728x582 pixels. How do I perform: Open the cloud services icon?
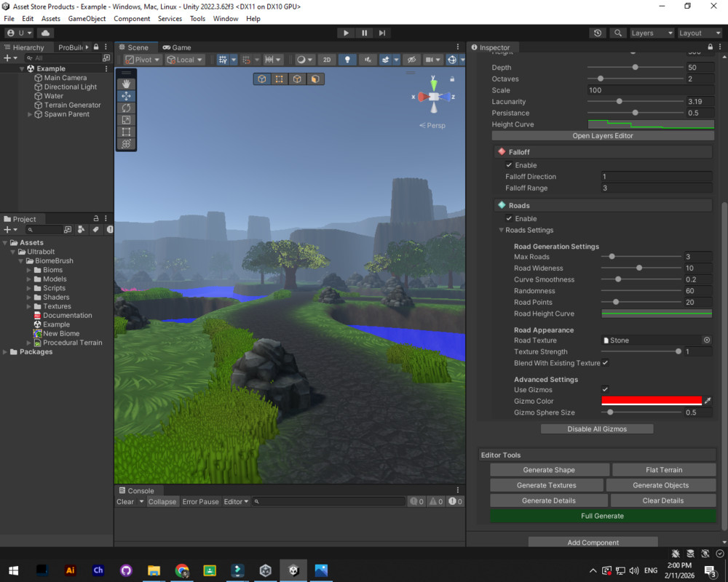coord(45,33)
